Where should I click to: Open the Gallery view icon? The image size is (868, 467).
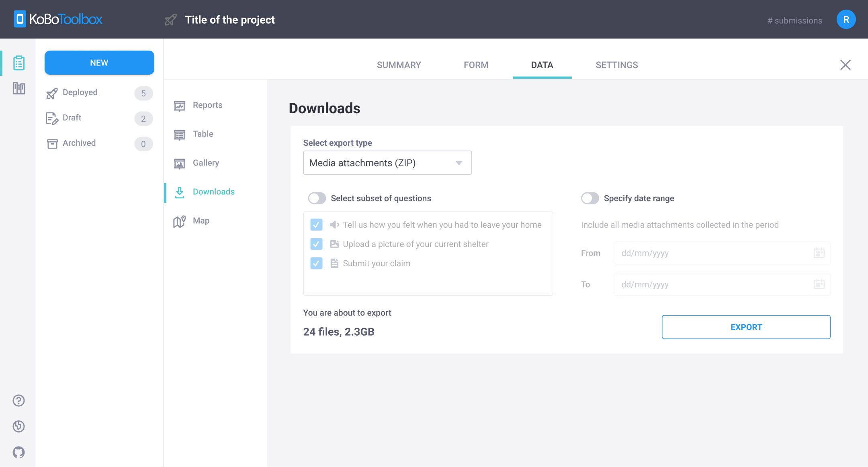click(x=180, y=163)
